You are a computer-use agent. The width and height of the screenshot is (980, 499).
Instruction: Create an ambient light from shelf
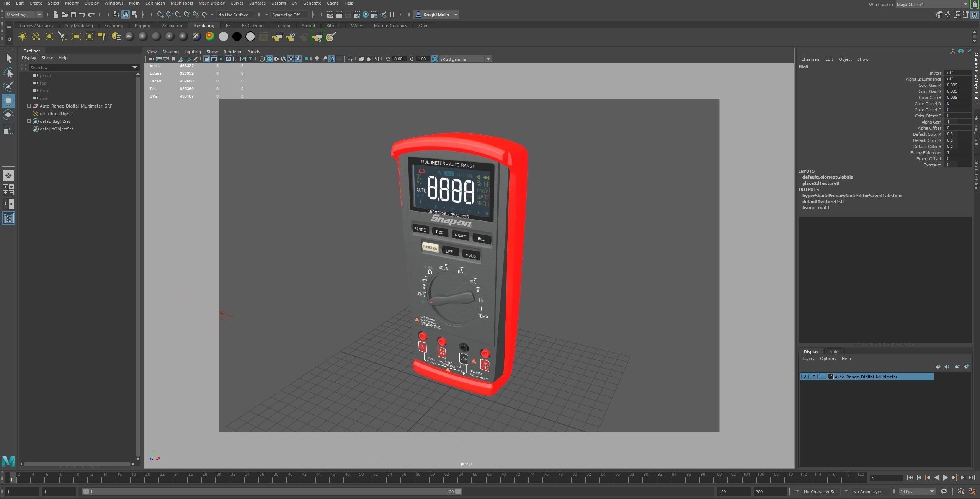(x=23, y=37)
